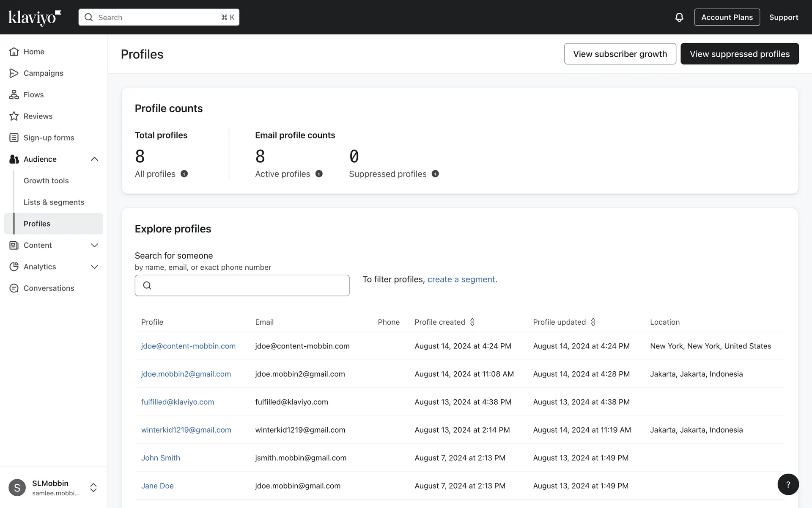
Task: Open the help question mark button
Action: pos(787,484)
